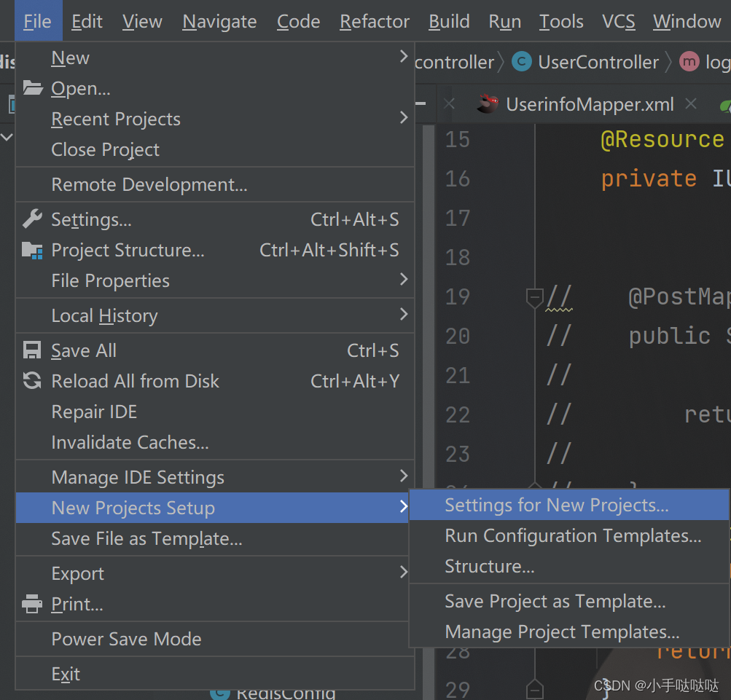Select Reload All from Disk item
The width and height of the screenshot is (731, 700).
click(215, 381)
